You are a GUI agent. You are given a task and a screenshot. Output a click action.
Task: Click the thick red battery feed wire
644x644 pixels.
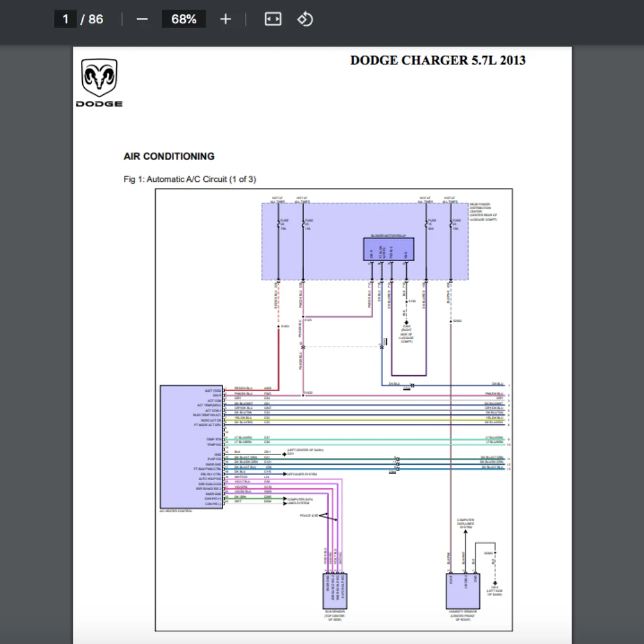click(278, 358)
